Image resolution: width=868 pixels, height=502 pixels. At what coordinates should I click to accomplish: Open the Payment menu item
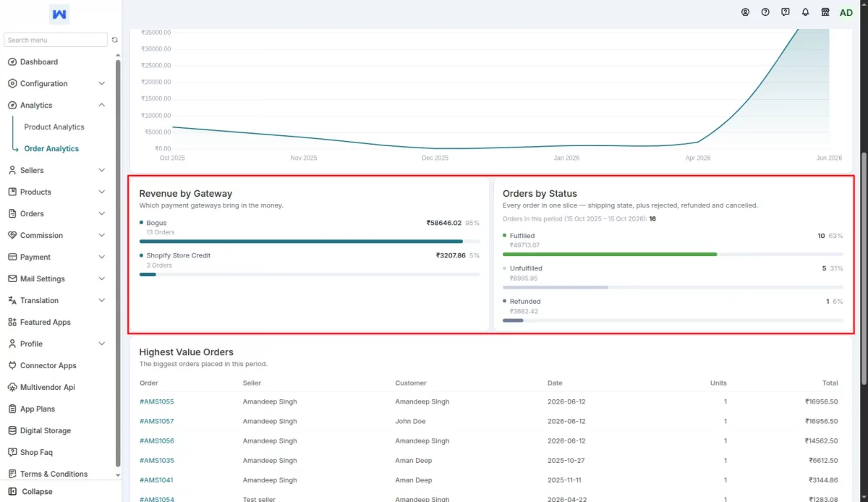tap(58, 258)
